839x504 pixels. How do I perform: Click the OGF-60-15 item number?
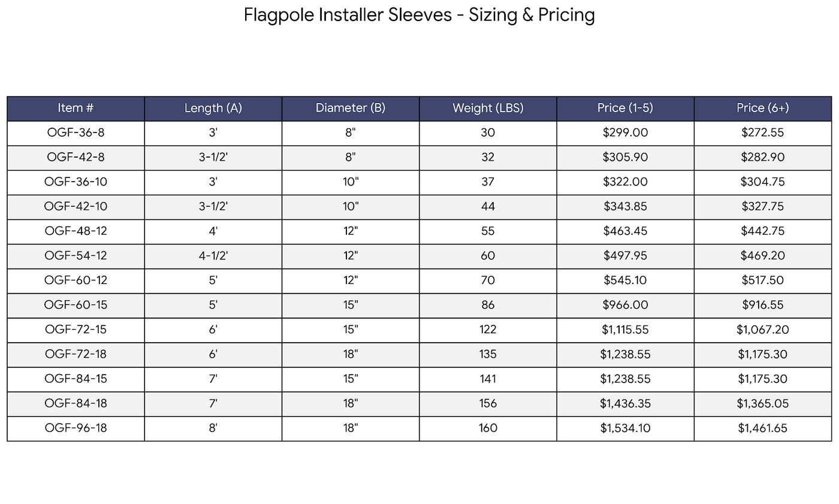click(x=76, y=305)
